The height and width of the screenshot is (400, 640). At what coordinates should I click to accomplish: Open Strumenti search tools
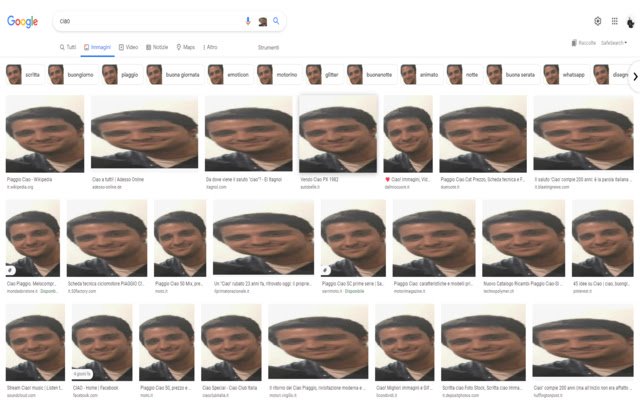[268, 48]
